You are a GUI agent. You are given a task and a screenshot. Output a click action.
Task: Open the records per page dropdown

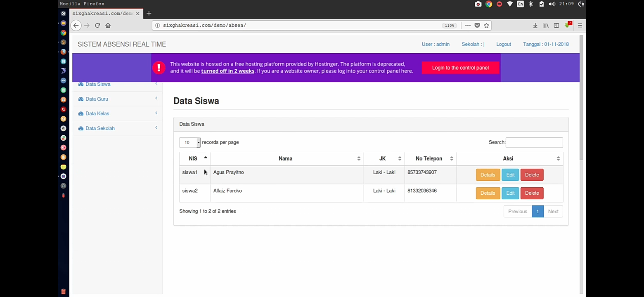tap(190, 142)
